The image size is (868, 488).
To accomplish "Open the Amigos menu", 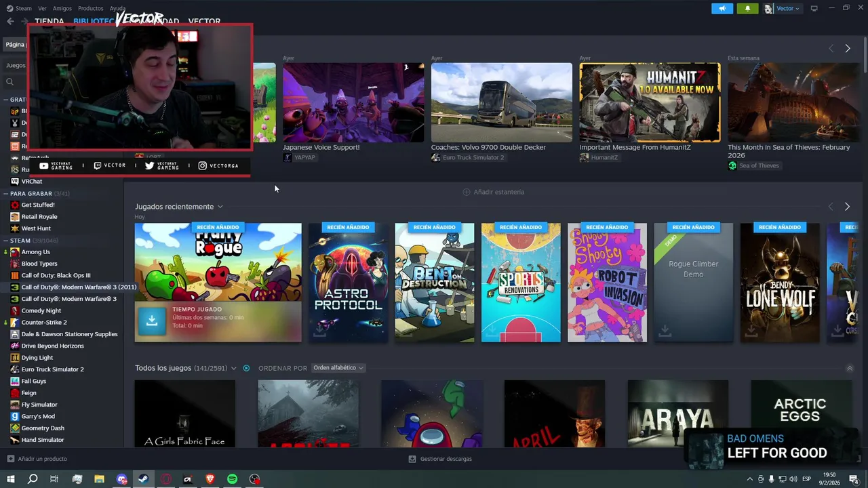I will click(62, 8).
